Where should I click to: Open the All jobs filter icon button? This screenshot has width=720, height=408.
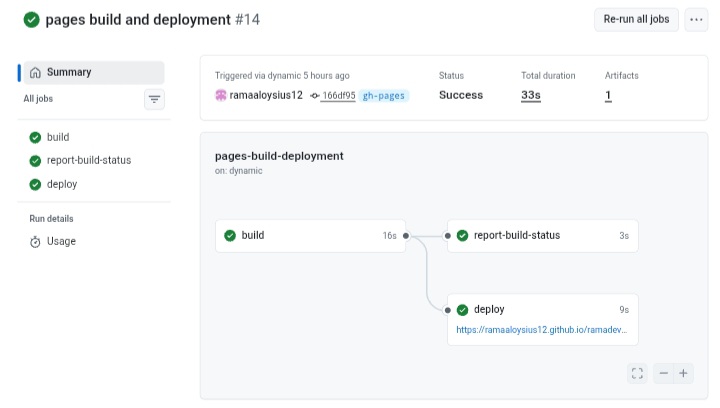click(x=154, y=99)
